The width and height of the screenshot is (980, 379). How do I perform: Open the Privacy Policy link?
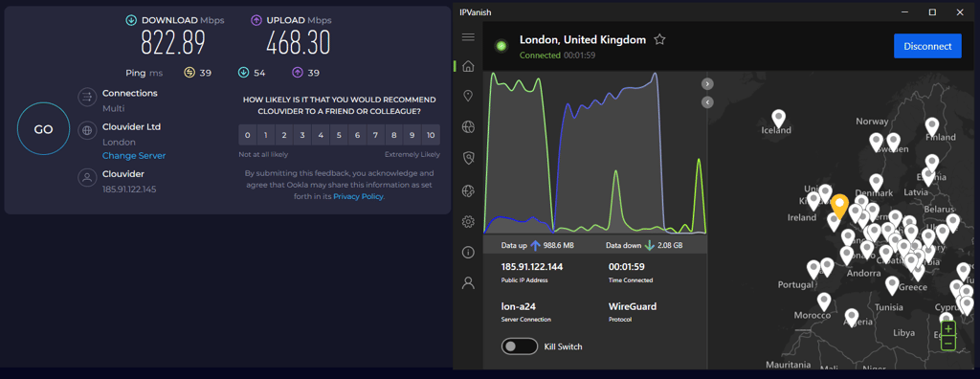point(359,196)
